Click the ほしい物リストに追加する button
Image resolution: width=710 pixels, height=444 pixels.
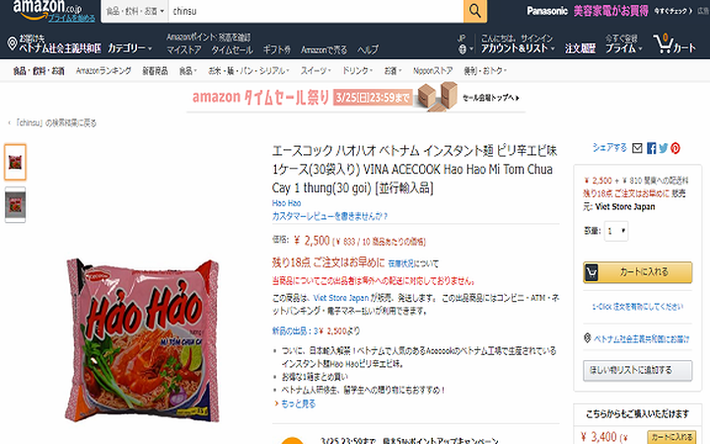[638, 370]
